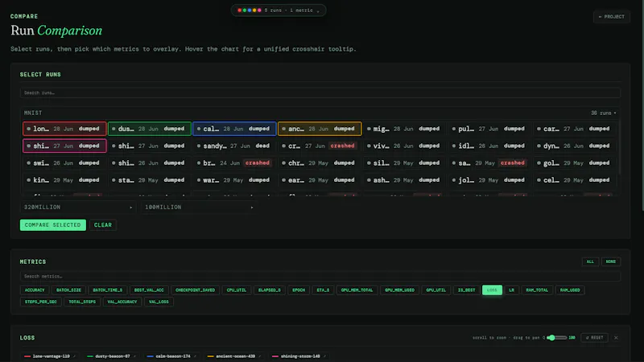
Task: Focus the Search metrics field
Action: click(x=320, y=276)
